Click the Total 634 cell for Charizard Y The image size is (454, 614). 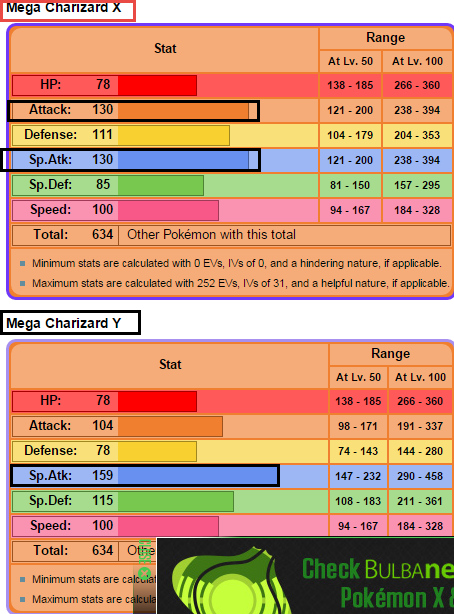[65, 551]
